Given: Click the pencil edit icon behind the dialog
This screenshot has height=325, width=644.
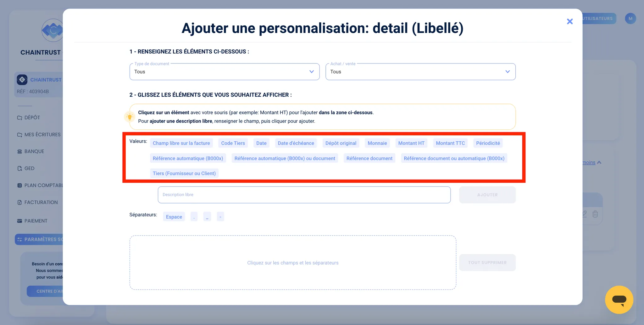Looking at the screenshot, I should point(585,214).
